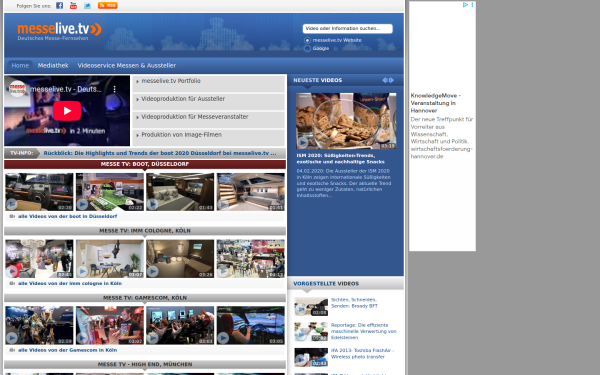Viewport: 600px width, 375px height.
Task: Play the boot Düsseldorf video lasting 02:20
Action: 39,192
